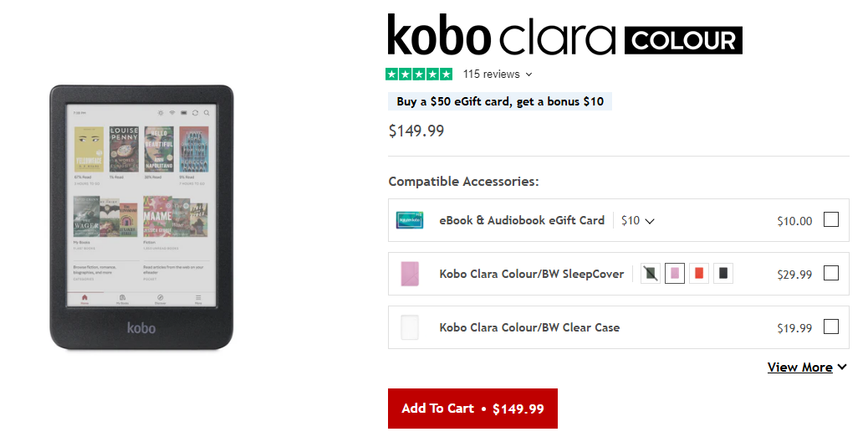
Task: Check the eBook & Audiobook eGift Card box
Action: click(830, 220)
